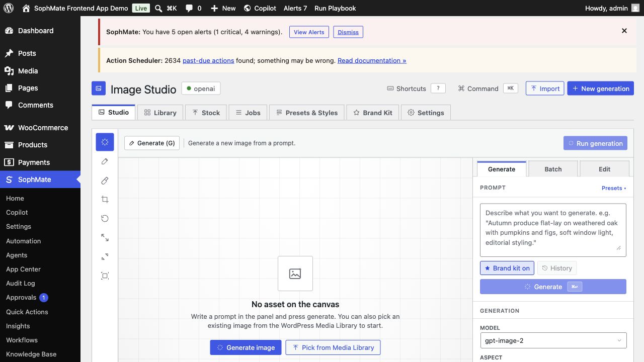Select the Generate sparkle tool in the canvas toolbar

105,142
